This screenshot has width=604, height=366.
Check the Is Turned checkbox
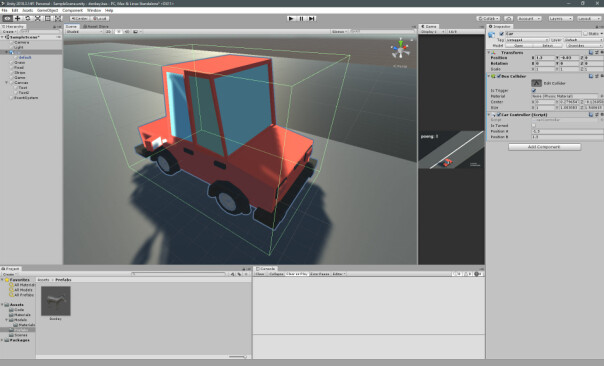(534, 126)
